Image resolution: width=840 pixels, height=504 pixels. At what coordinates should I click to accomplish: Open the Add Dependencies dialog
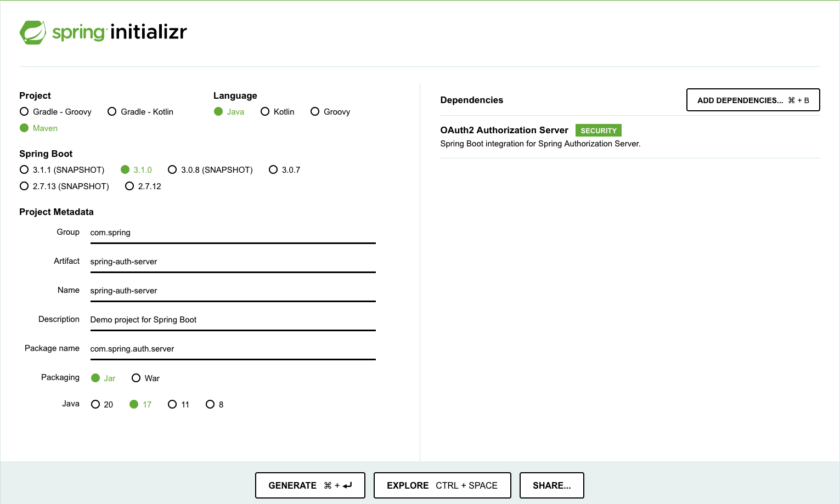[753, 100]
